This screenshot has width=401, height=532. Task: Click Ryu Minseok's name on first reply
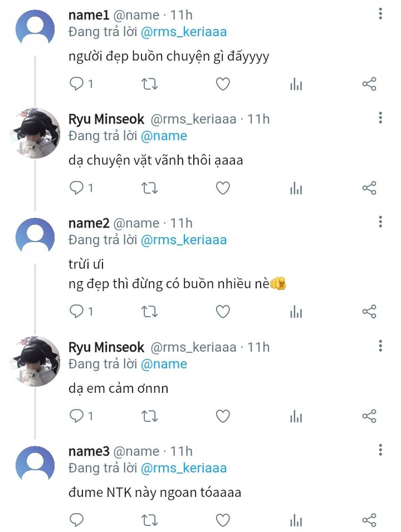(x=106, y=119)
